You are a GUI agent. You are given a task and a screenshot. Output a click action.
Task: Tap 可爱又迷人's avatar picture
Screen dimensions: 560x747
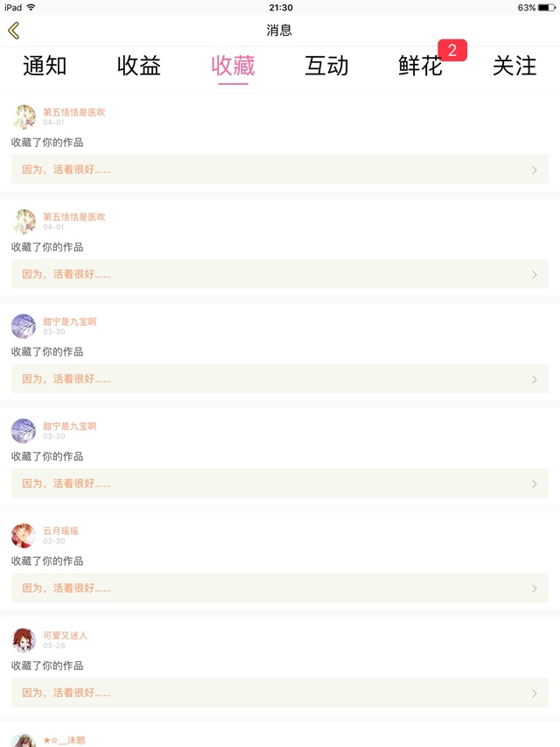tap(24, 640)
